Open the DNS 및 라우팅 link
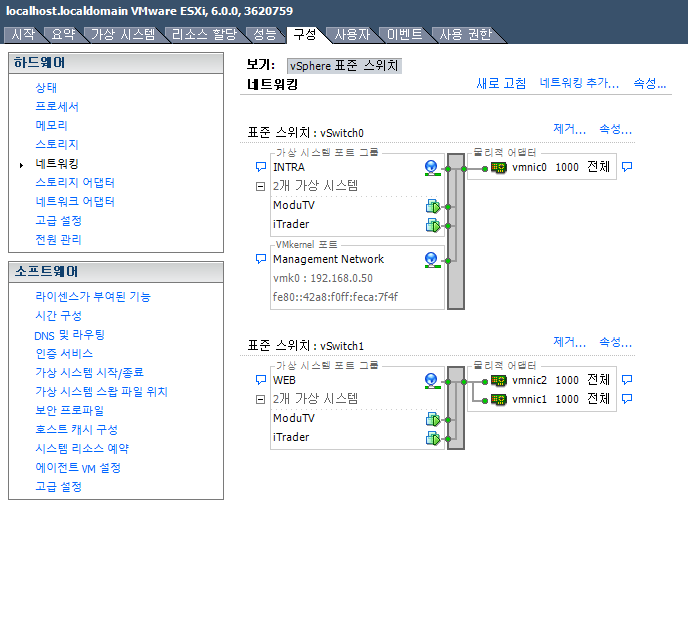This screenshot has height=630, width=688. coord(69,335)
